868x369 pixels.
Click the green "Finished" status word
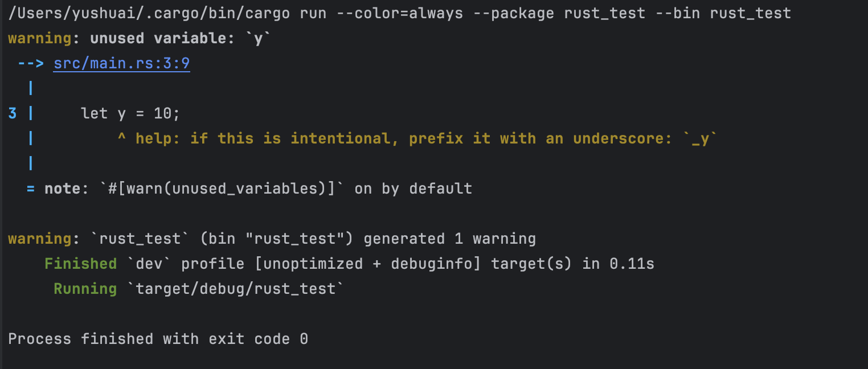pyautogui.click(x=80, y=264)
